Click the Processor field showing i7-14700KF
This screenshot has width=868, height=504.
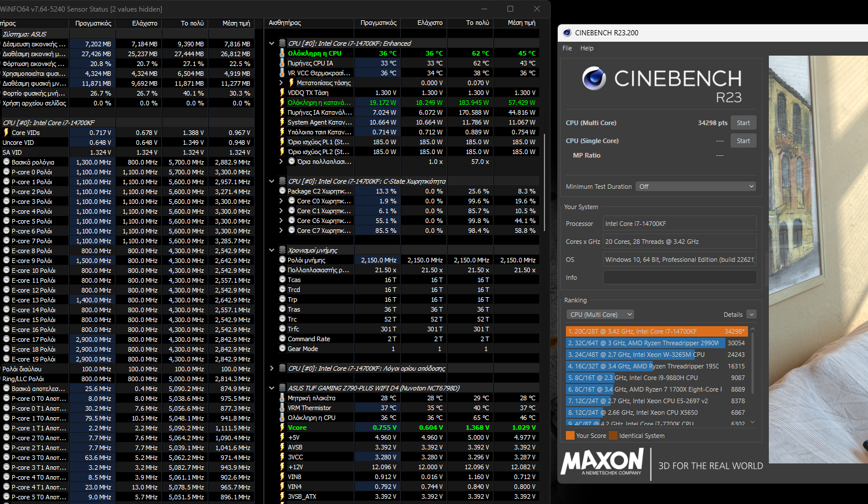[680, 224]
